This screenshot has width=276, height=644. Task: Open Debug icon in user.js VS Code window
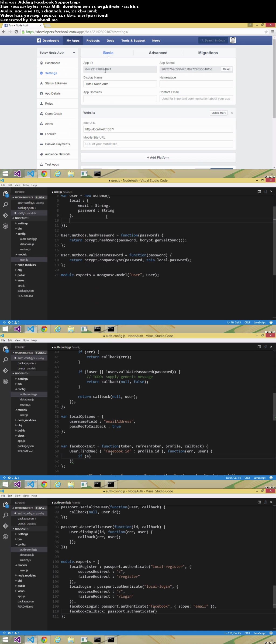pyautogui.click(x=5, y=226)
